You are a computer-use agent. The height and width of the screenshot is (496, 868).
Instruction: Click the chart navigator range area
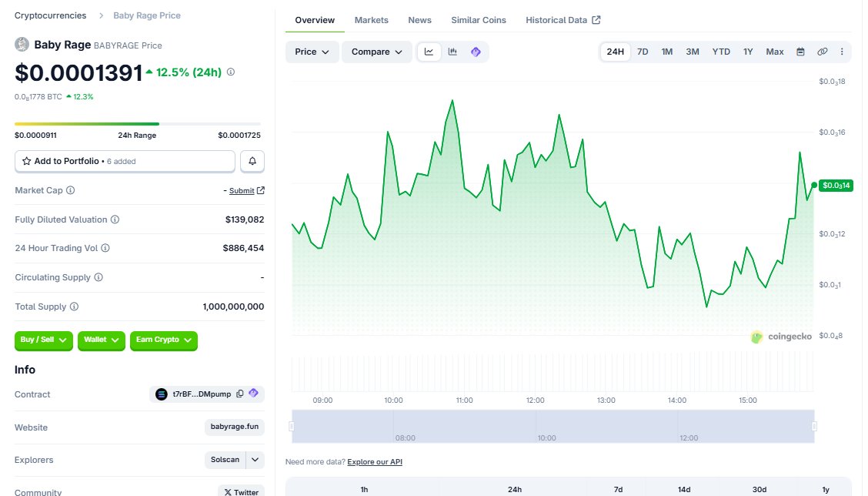click(553, 426)
